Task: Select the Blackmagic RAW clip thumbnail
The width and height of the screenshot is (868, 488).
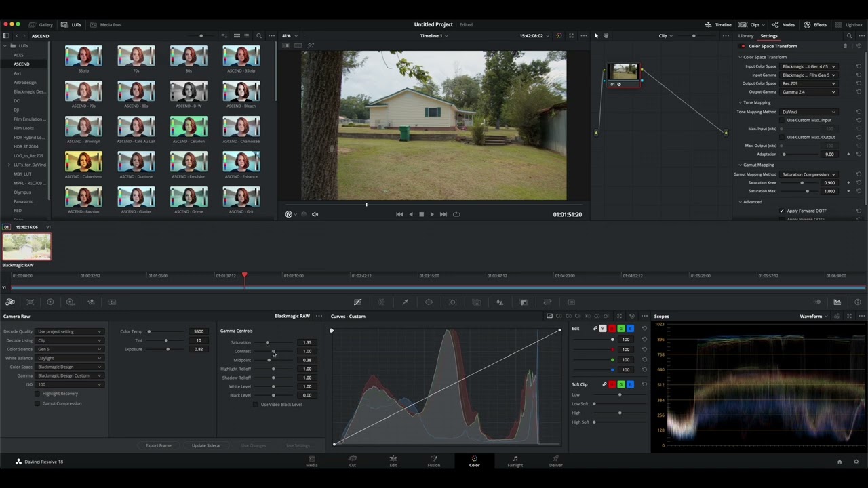Action: coord(26,247)
